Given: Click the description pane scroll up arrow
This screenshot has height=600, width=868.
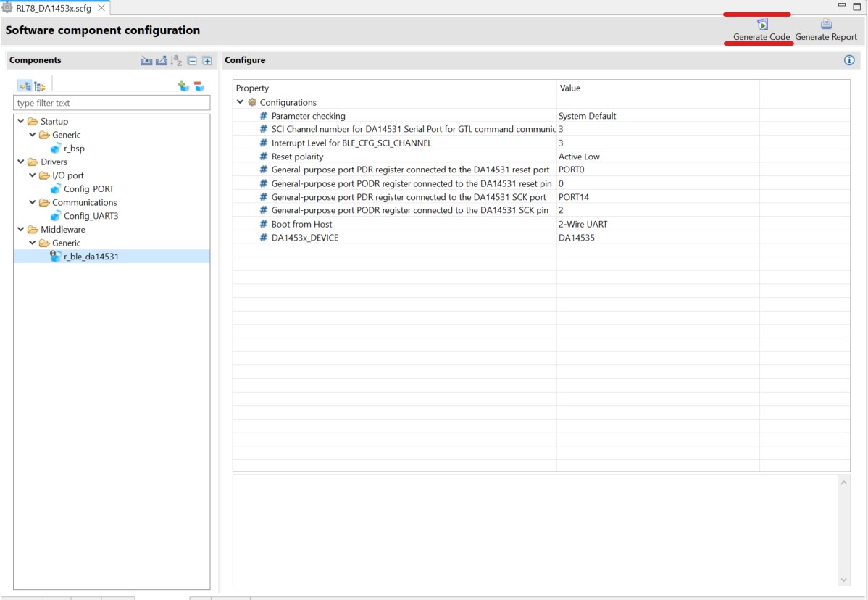Looking at the screenshot, I should (843, 483).
